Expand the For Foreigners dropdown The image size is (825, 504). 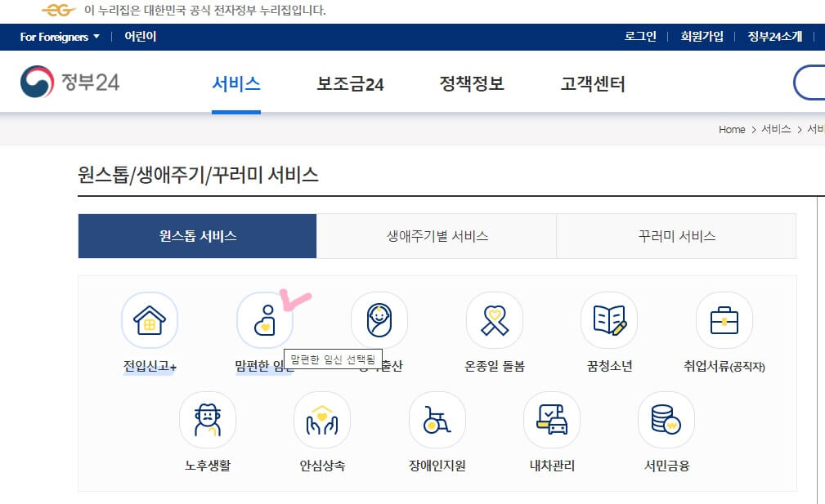(x=57, y=37)
